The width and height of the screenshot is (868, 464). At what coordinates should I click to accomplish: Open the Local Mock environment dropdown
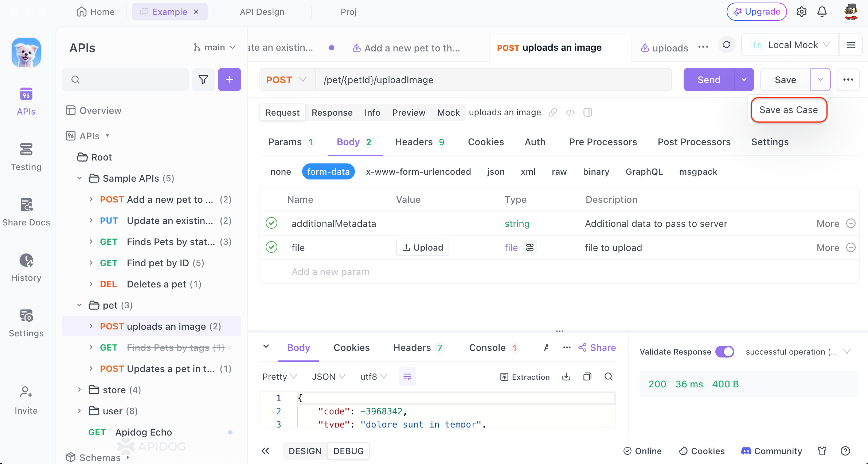coord(790,45)
